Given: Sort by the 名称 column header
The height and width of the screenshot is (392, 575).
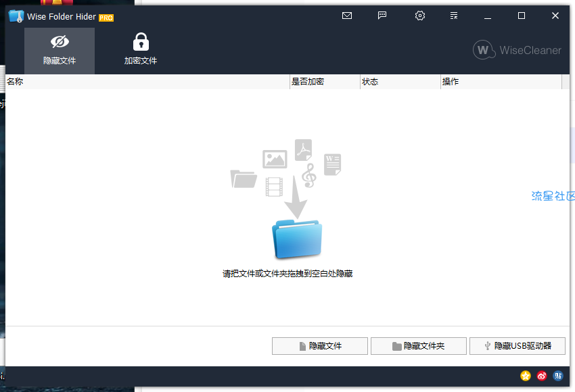Looking at the screenshot, I should (x=147, y=82).
